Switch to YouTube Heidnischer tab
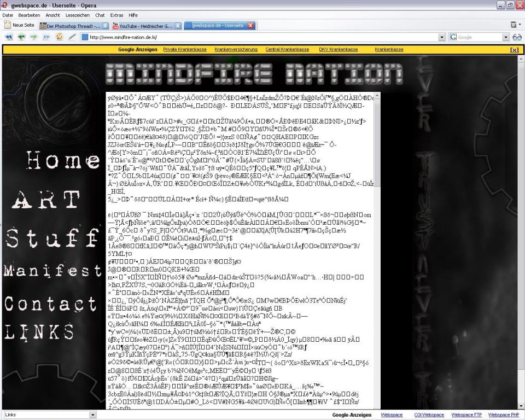This screenshot has height=420, width=525. [x=147, y=26]
